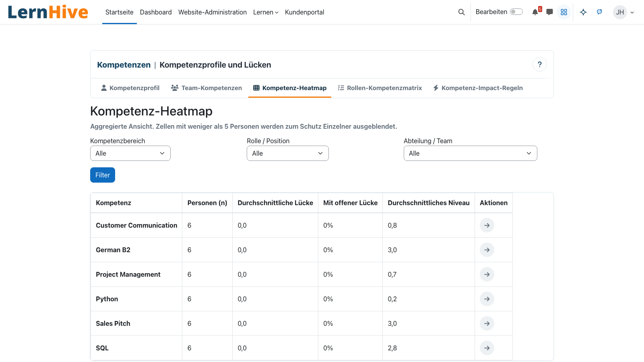Viewport: 644px width, 362px height.
Task: Open Kundenportal in top navigation
Action: tap(305, 12)
